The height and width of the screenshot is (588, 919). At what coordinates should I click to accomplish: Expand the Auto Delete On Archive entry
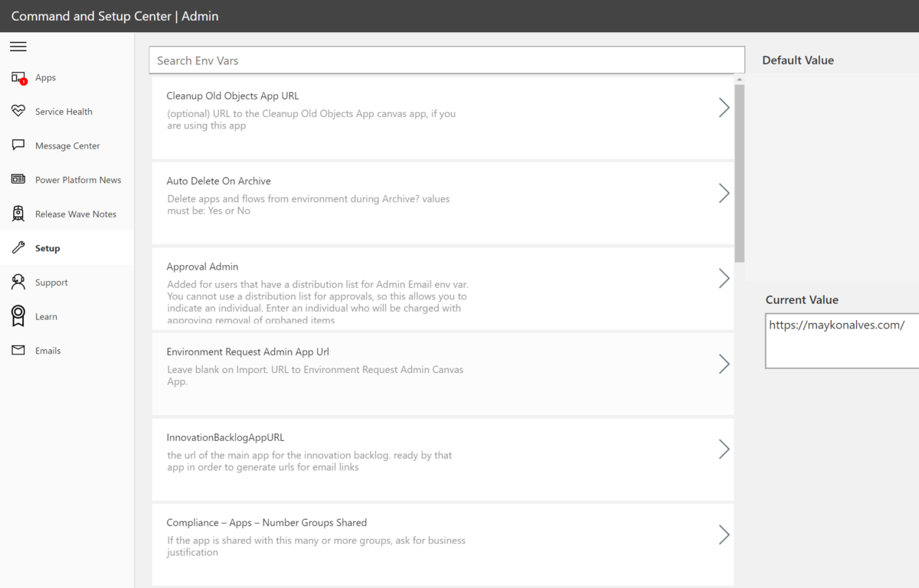[724, 193]
